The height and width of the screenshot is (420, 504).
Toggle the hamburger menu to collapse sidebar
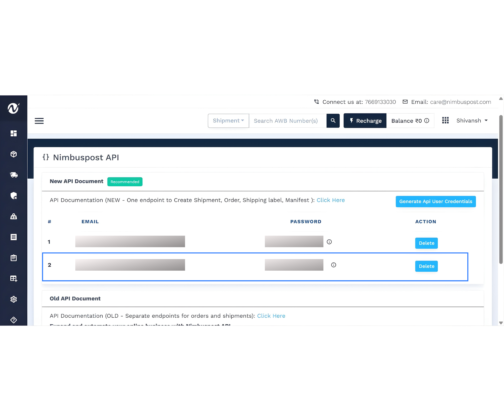click(39, 121)
